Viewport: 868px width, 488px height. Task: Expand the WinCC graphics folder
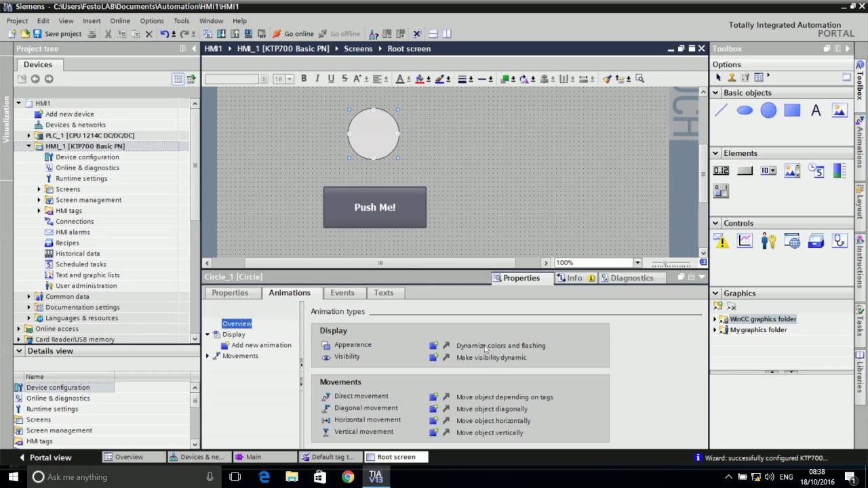click(715, 319)
